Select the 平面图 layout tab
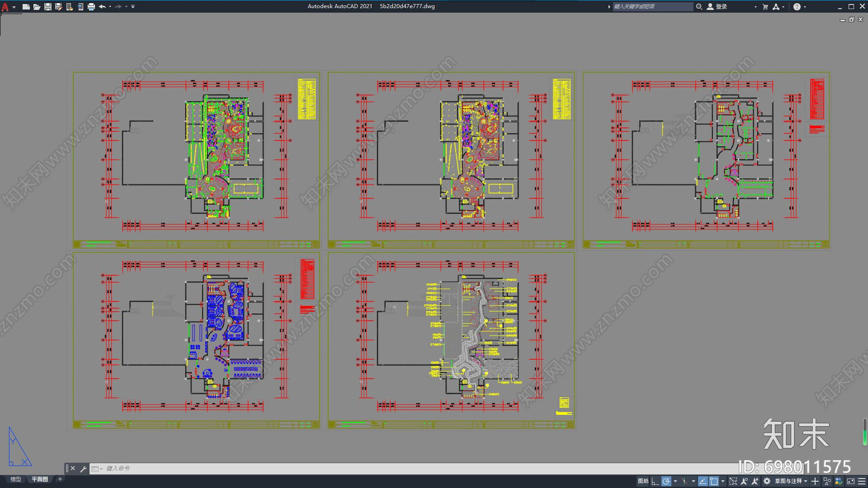This screenshot has height=488, width=868. [40, 479]
